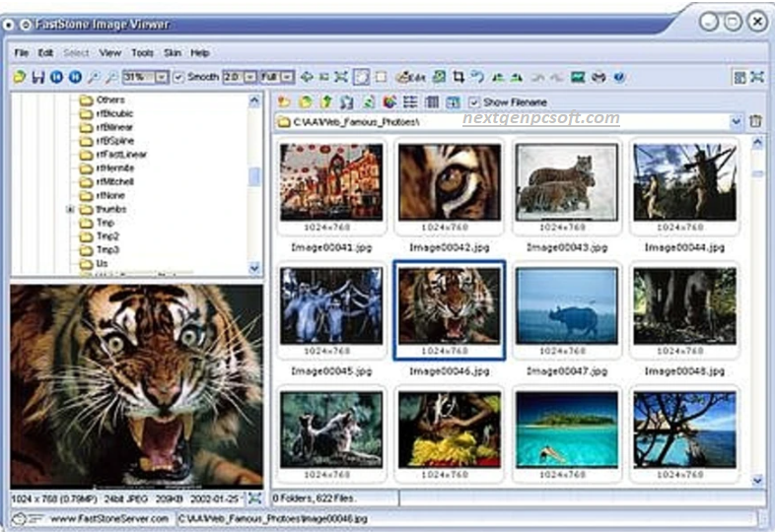This screenshot has width=775, height=532.
Task: Toggle the Smooth checkbox
Action: point(178,77)
